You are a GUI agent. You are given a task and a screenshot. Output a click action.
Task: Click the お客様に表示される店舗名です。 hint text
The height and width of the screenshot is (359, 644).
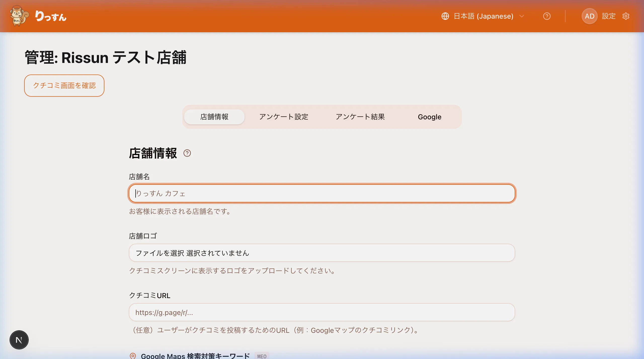click(x=180, y=211)
